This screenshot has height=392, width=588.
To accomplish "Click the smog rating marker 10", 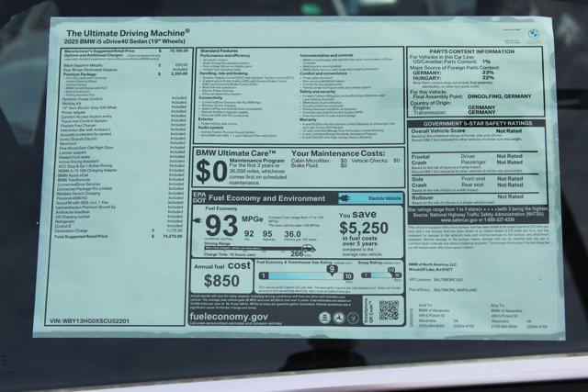I will 390,270.
